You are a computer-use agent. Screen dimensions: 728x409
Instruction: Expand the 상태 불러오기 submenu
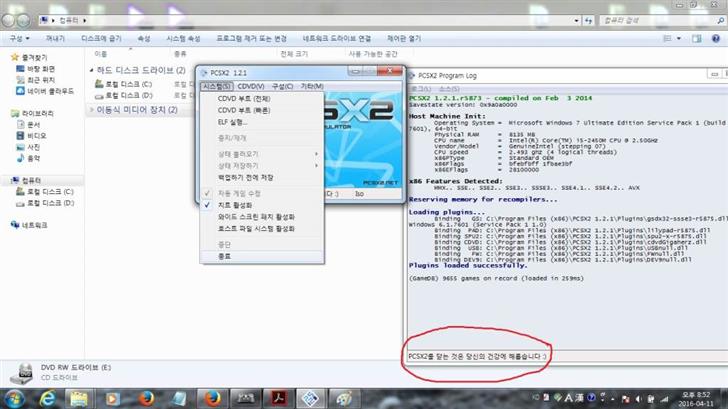tap(262, 154)
